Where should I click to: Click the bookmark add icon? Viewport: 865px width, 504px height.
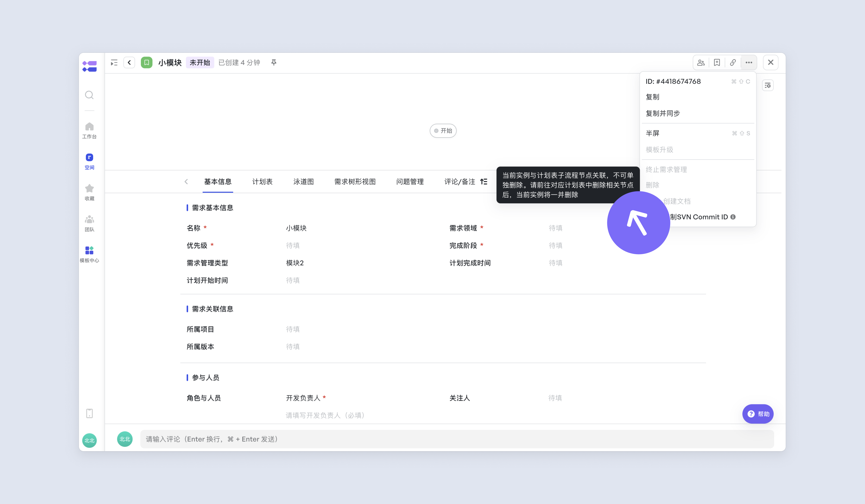(717, 62)
